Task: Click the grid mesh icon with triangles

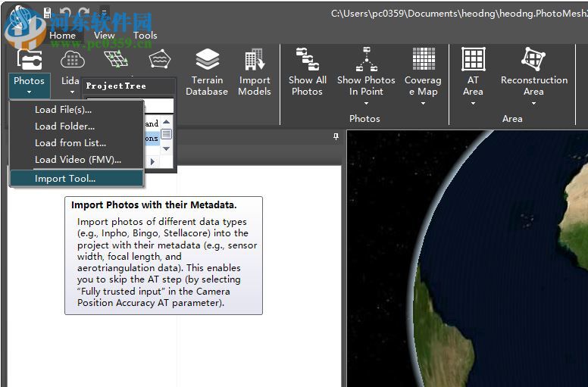Action: [115, 60]
